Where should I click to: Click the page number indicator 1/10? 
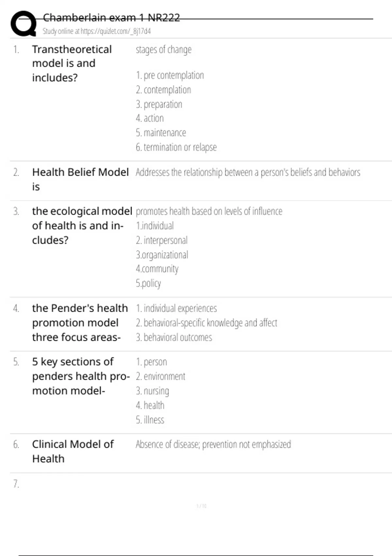click(x=201, y=506)
